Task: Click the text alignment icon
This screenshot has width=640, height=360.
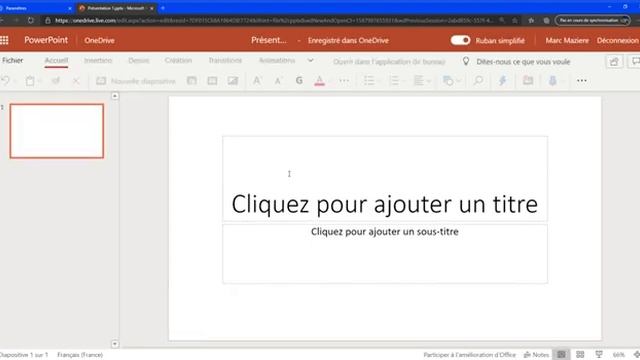Action: click(419, 81)
